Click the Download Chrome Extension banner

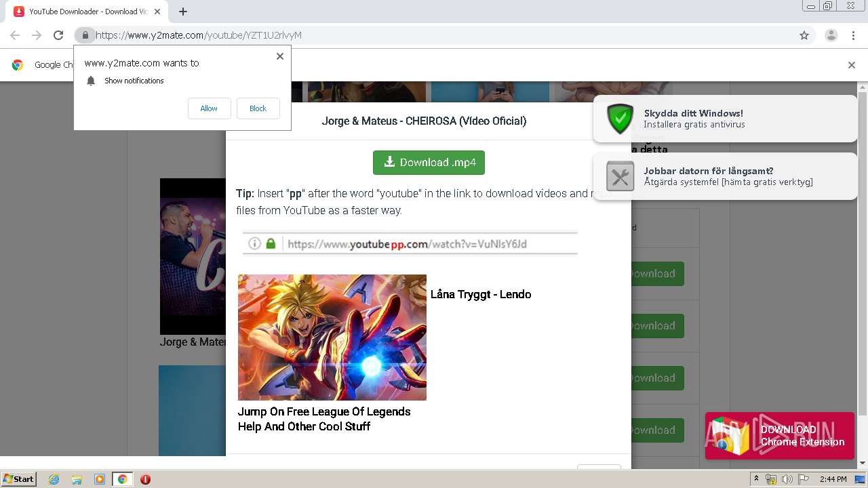point(779,436)
